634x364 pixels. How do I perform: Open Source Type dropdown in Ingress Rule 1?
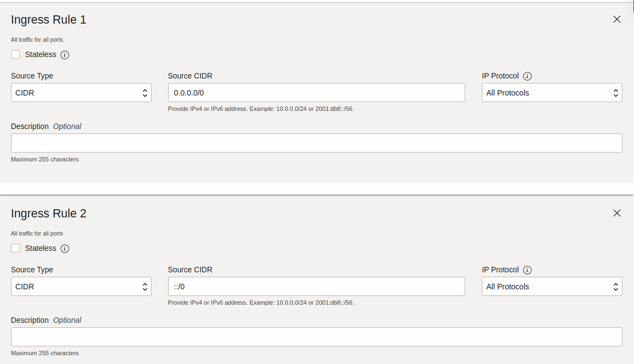(81, 93)
